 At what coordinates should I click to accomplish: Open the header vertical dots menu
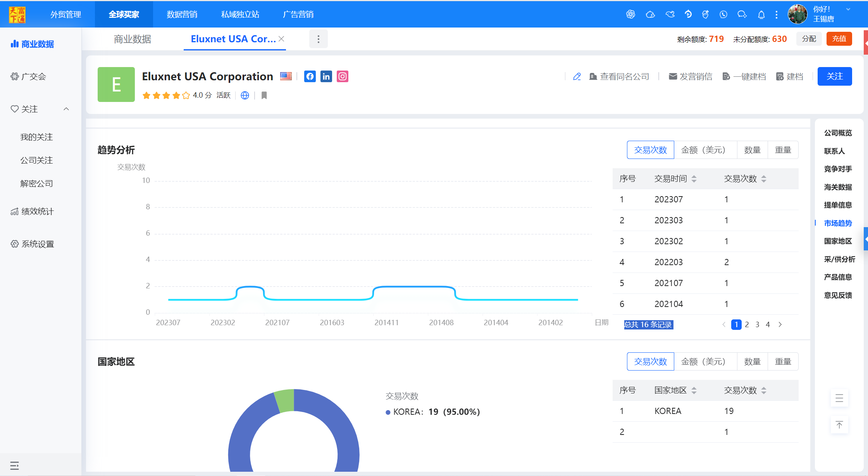(777, 15)
